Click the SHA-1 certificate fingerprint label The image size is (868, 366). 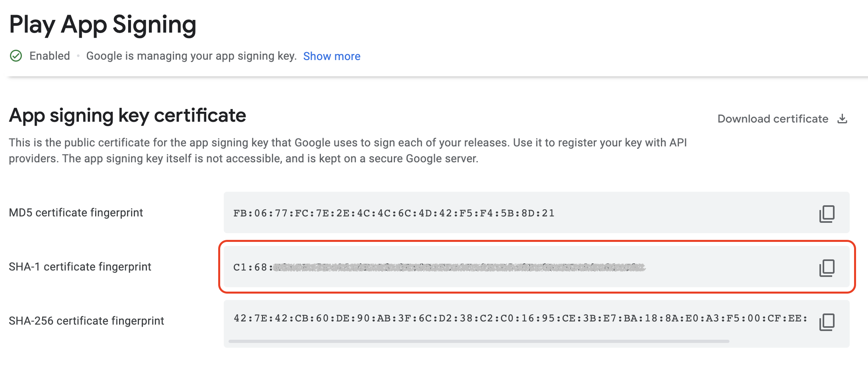pos(80,267)
